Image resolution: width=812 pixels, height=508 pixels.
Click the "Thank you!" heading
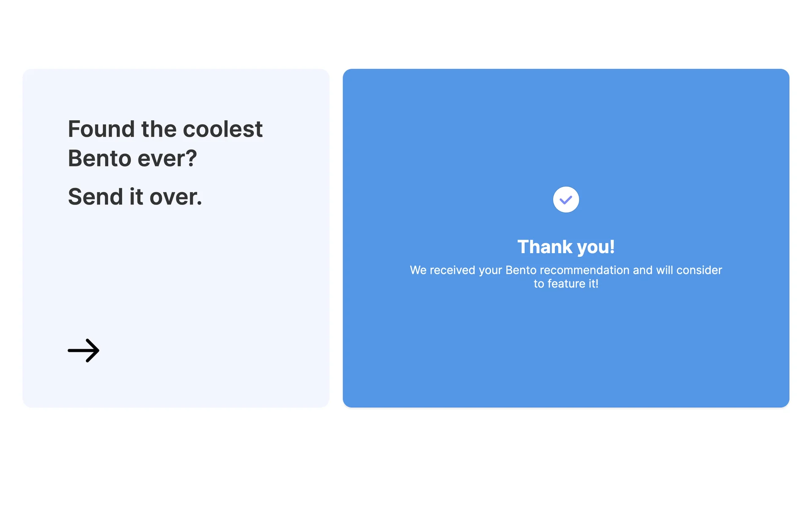pyautogui.click(x=566, y=247)
